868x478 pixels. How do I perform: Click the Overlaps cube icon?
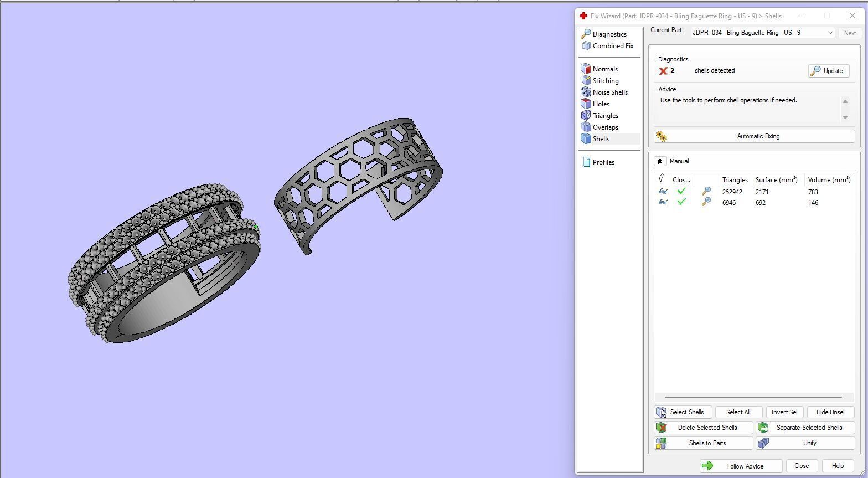586,127
